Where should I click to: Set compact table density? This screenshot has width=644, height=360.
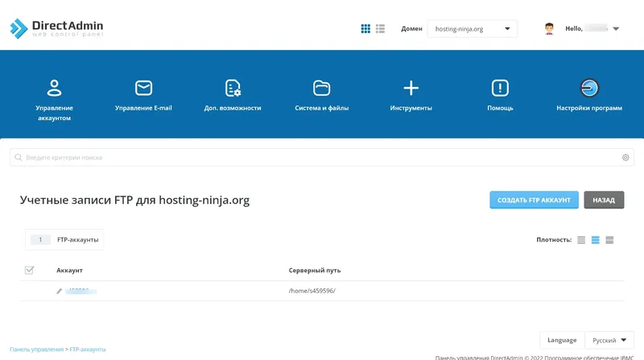pos(580,240)
